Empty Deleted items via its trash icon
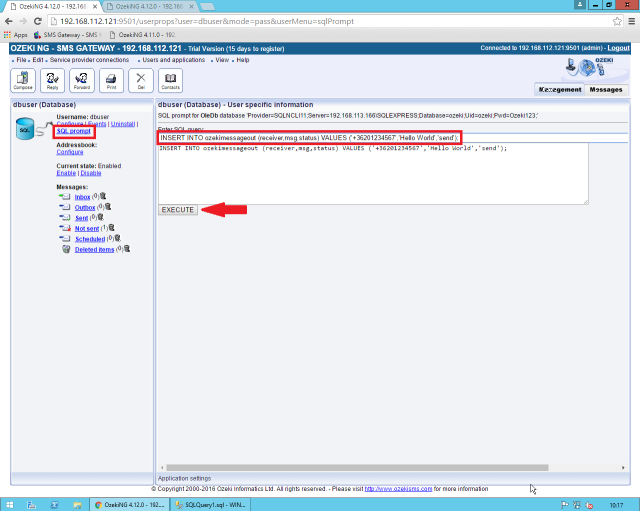 click(x=127, y=249)
